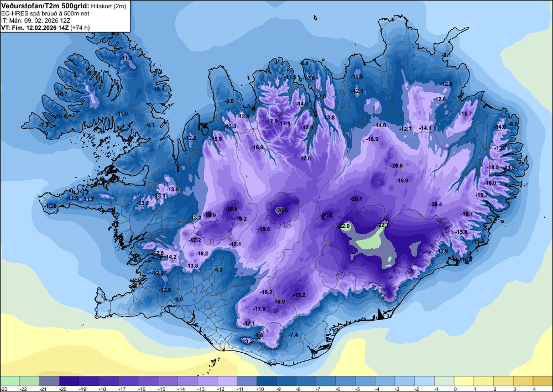Screen dimensions: 553x392
Task: Click the -15.8 temperature value
Action: [x=461, y=232]
